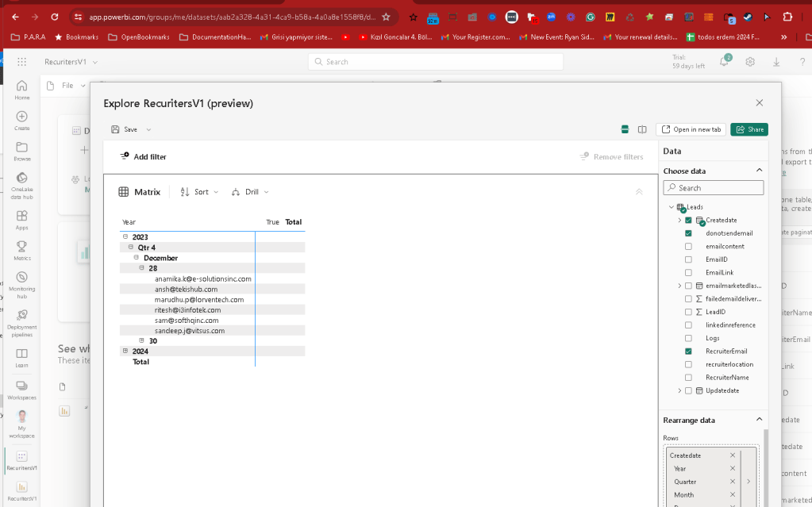
Task: Click the browser address bar
Action: click(x=232, y=17)
